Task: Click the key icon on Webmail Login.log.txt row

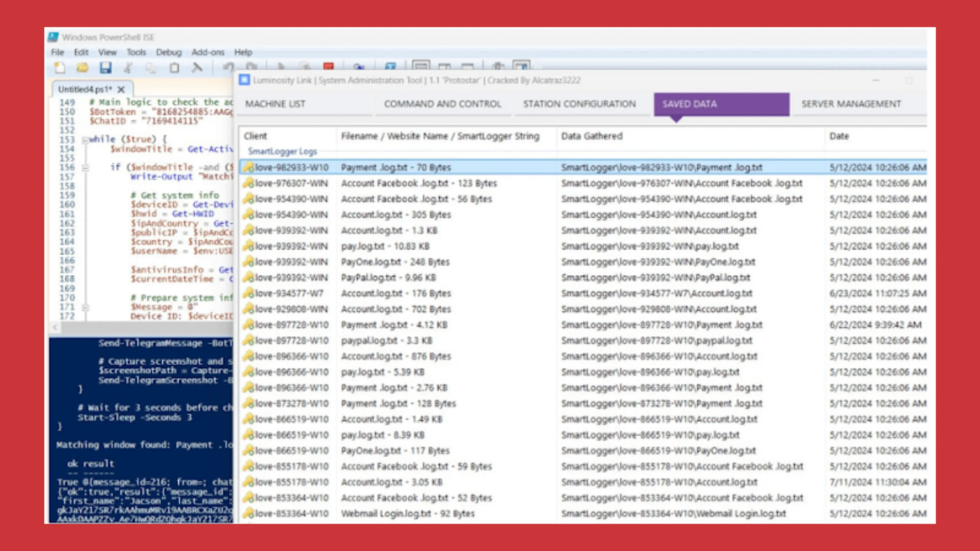Action: pyautogui.click(x=248, y=513)
